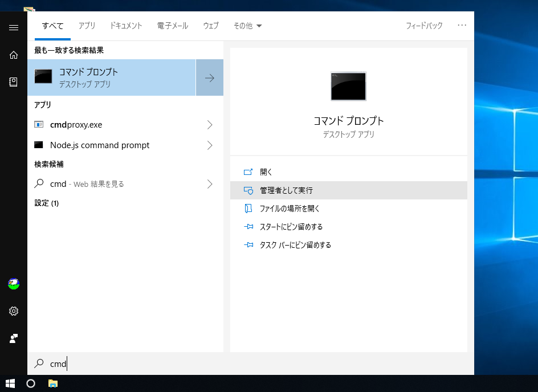The image size is (538, 392).
Task: Switch to the ドキュメント search tab
Action: (x=126, y=26)
